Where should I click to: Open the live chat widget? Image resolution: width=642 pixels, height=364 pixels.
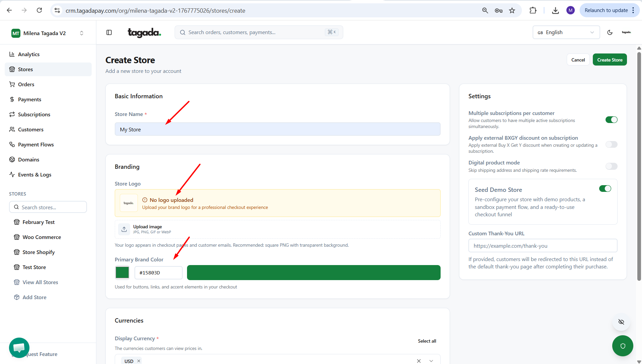19,348
